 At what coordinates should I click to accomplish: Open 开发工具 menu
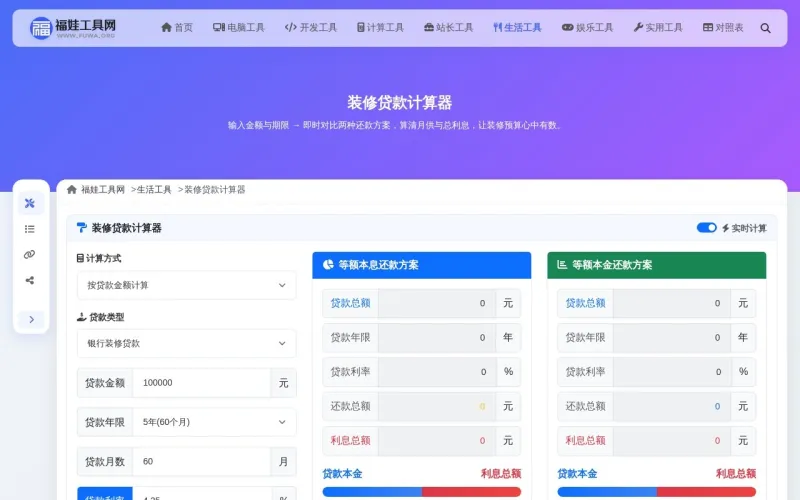pos(311,28)
